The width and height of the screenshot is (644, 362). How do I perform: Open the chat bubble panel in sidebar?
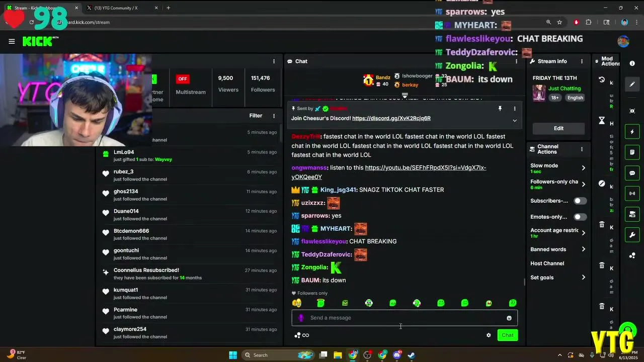632,173
